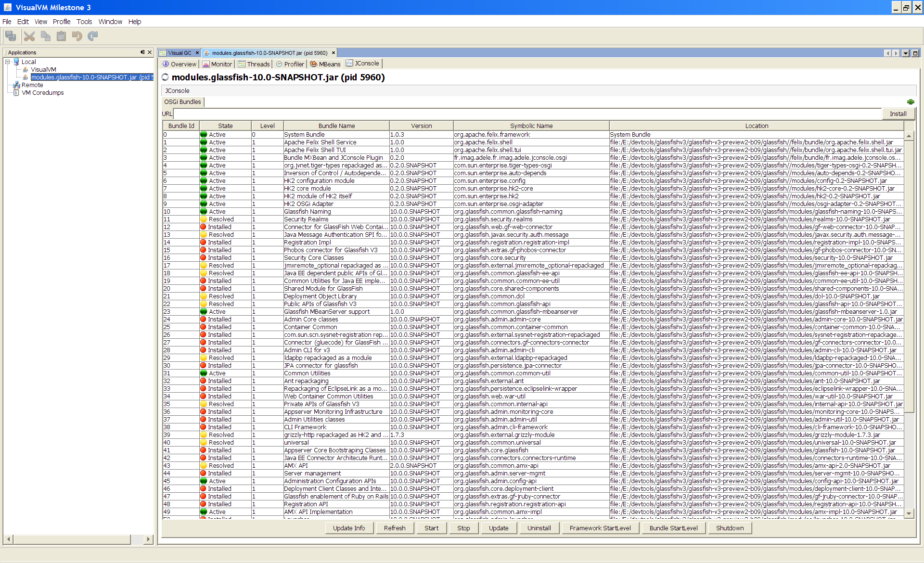
Task: Switch to the MBeans tab
Action: (x=325, y=64)
